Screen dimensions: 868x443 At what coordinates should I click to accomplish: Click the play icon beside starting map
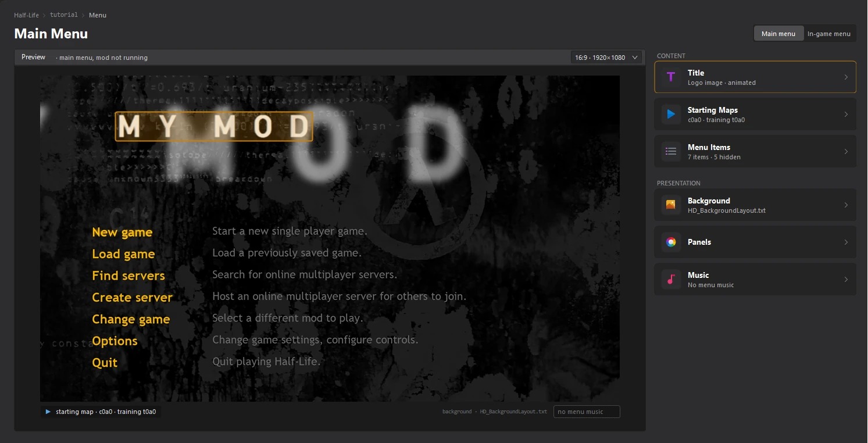48,412
